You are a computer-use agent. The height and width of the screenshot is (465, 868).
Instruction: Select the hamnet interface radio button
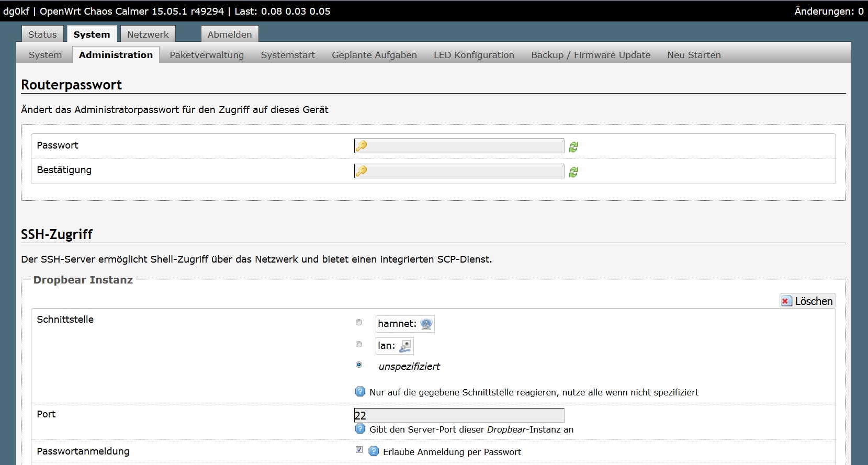tap(359, 322)
